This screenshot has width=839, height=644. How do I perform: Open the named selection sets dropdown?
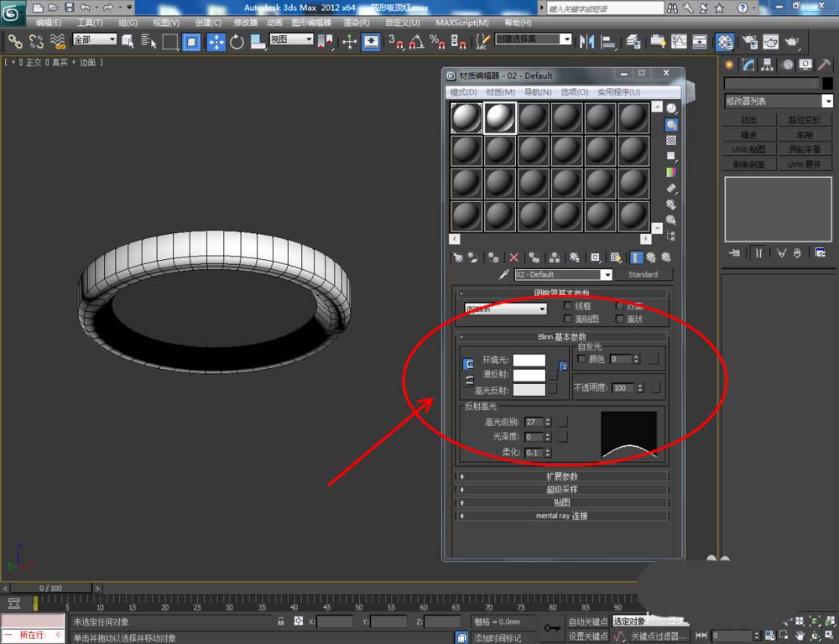point(534,39)
